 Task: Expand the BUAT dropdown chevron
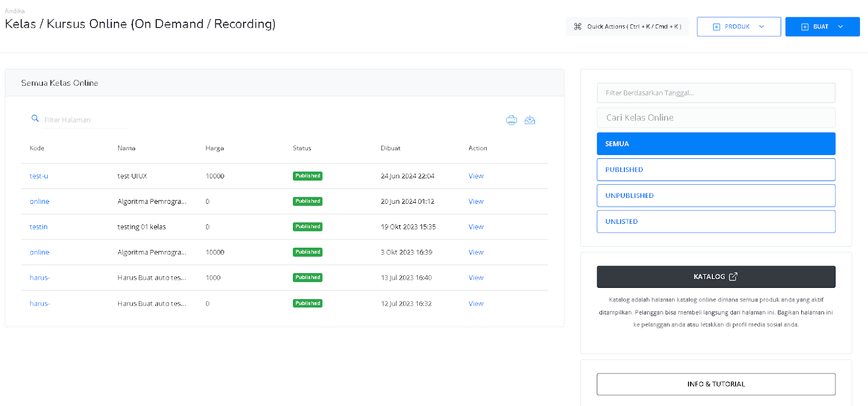click(x=840, y=27)
